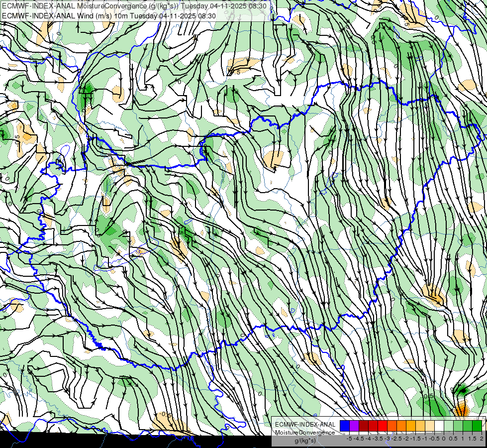Viewport: 487px width, 448px height.
Task: Pick the medium green swatch between 1 and 1.5
Action: (x=468, y=426)
